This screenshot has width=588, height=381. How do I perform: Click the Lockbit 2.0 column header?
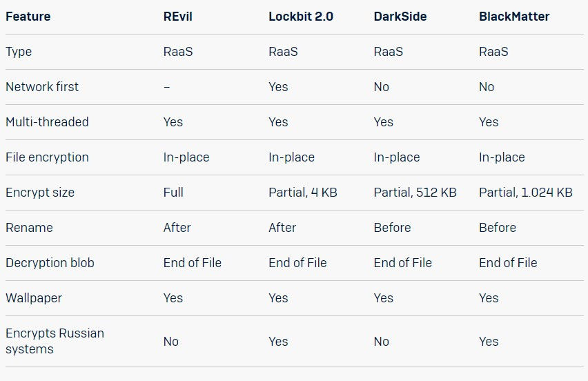pyautogui.click(x=301, y=17)
